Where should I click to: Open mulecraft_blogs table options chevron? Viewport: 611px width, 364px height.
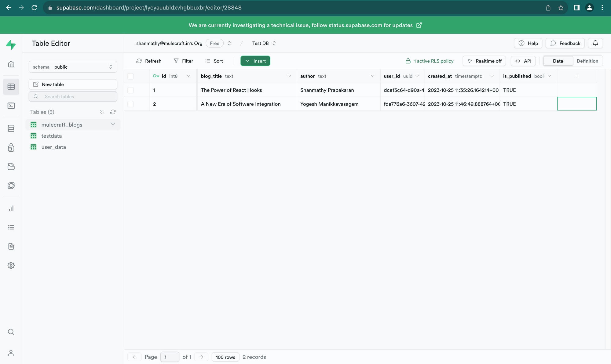[113, 124]
